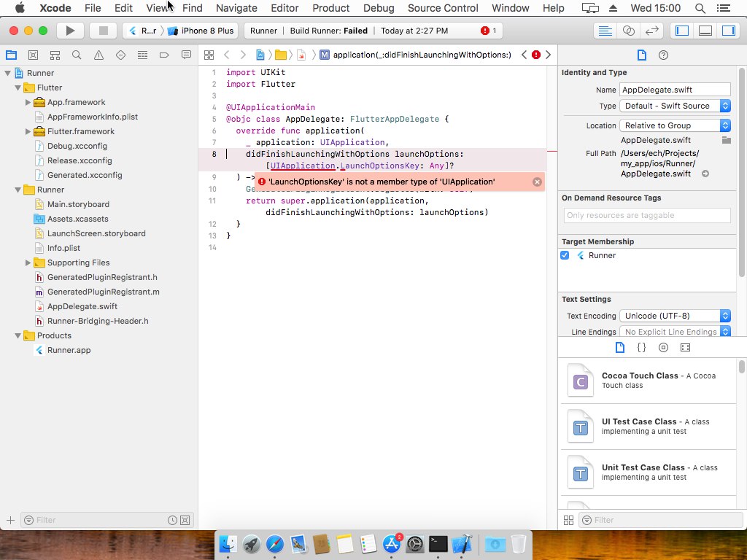Open the Source Control navigator icon

point(33,55)
